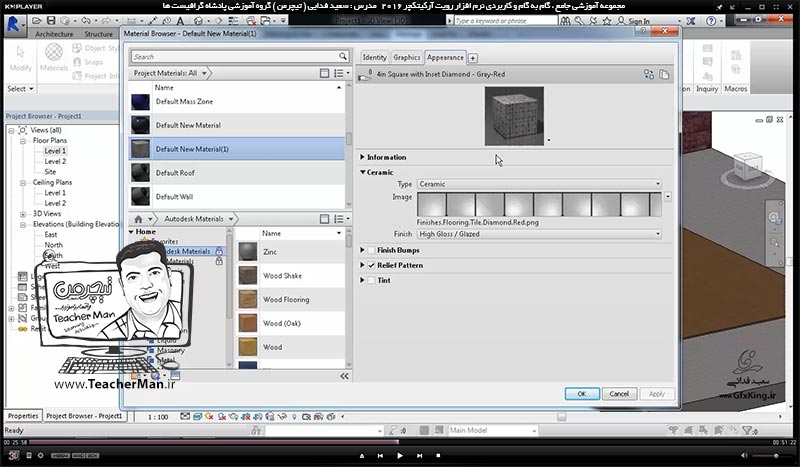Open the Structure ribbon tab
Viewport: 800px width, 467px height.
(x=98, y=34)
